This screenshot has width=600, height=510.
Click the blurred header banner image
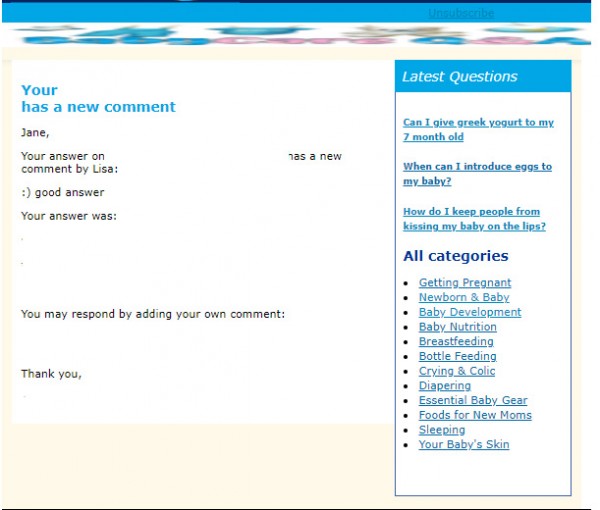(300, 37)
